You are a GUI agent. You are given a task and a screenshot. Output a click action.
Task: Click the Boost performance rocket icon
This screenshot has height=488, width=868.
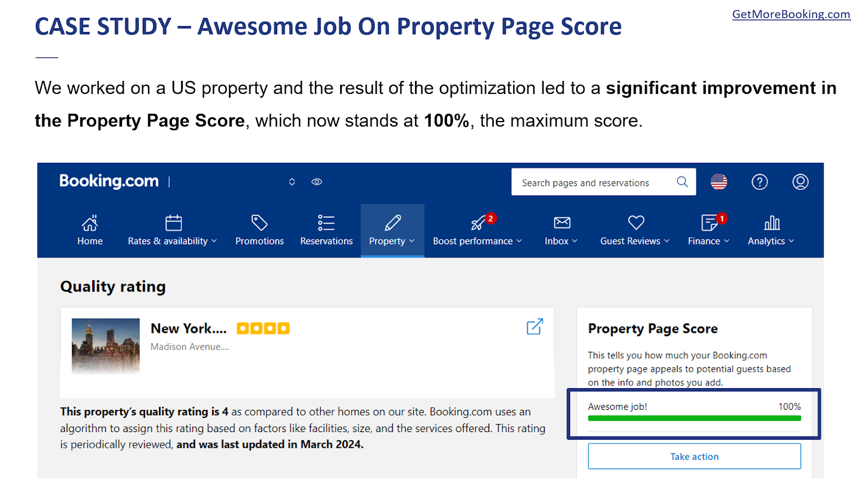click(x=478, y=223)
